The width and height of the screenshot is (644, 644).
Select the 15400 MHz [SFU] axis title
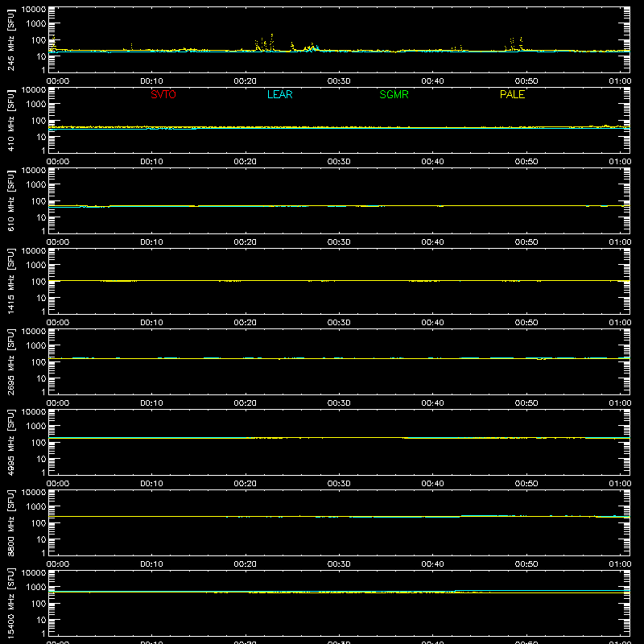pyautogui.click(x=10, y=603)
